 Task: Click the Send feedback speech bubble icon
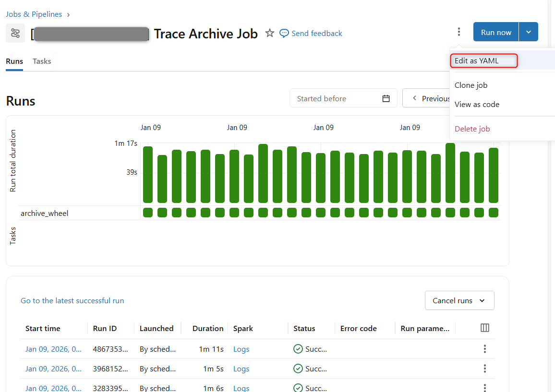(284, 33)
